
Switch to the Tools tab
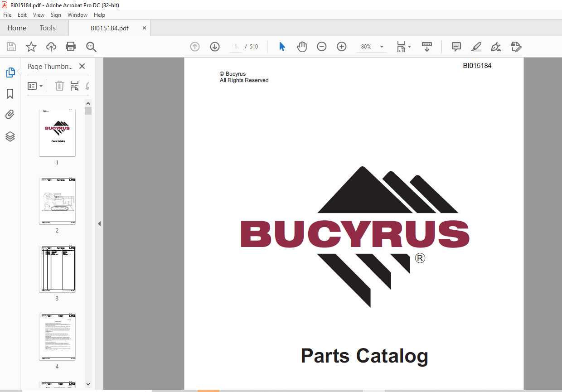[48, 28]
